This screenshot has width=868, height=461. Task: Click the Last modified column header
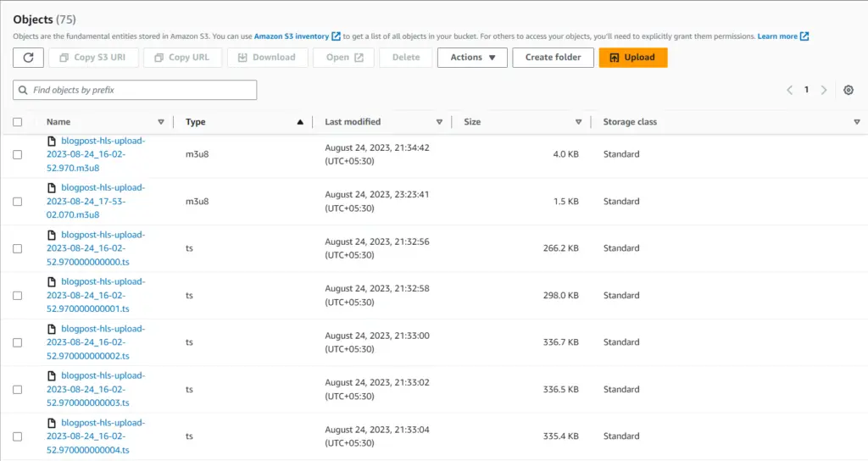[353, 122]
